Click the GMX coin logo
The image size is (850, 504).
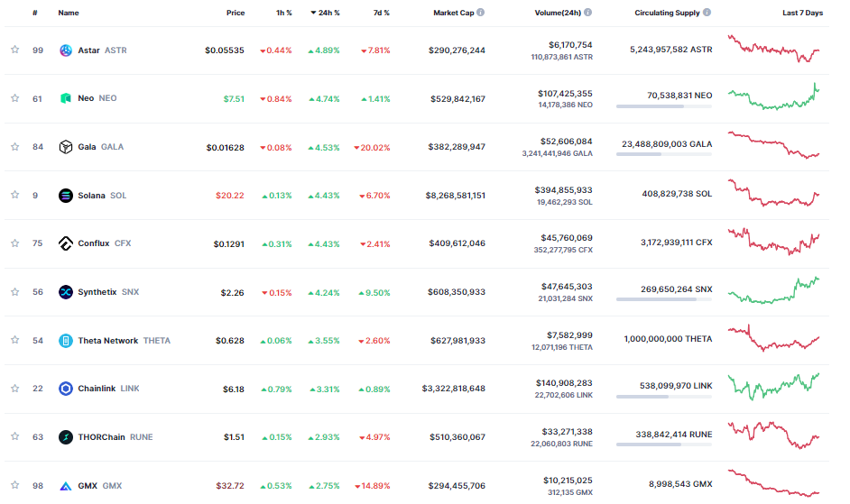[66, 486]
